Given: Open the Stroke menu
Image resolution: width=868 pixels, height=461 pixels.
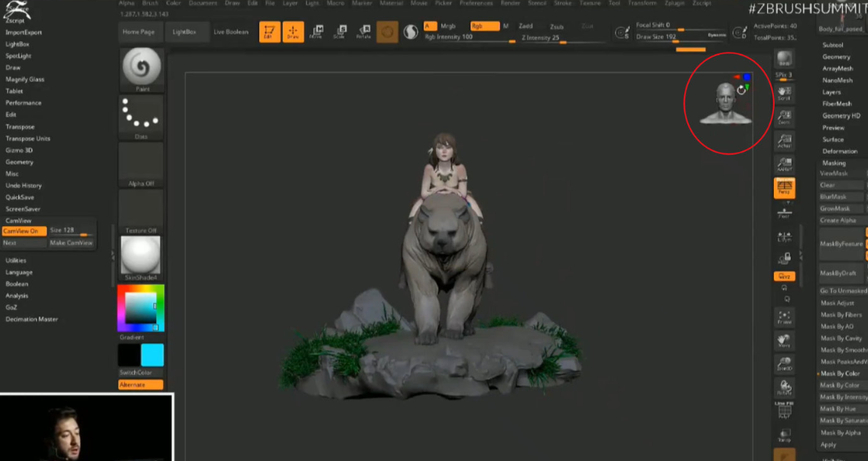Looking at the screenshot, I should point(562,3).
